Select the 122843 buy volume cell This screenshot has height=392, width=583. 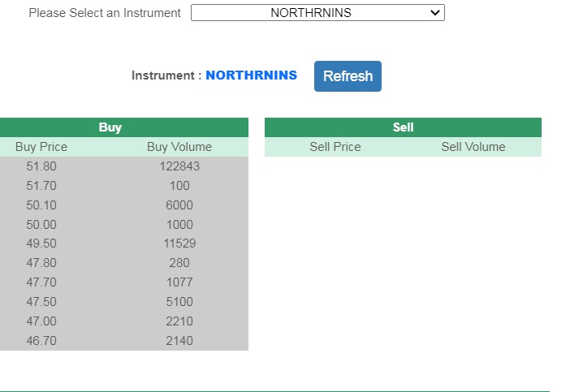pos(179,166)
